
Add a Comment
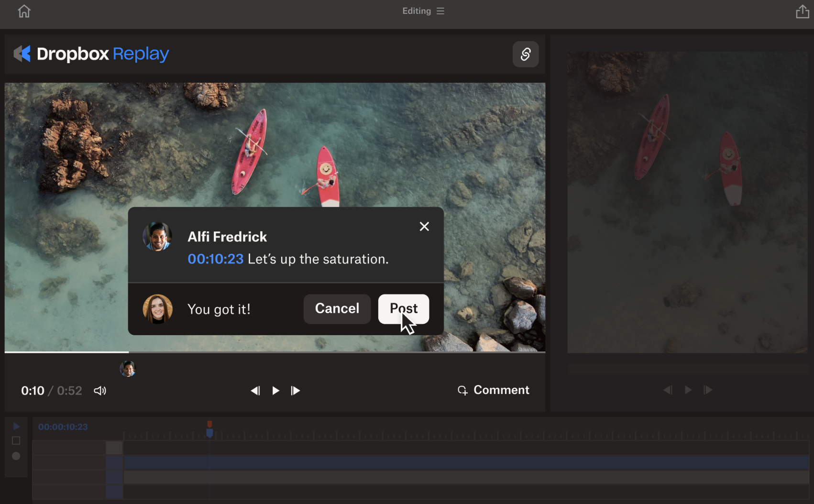(494, 390)
